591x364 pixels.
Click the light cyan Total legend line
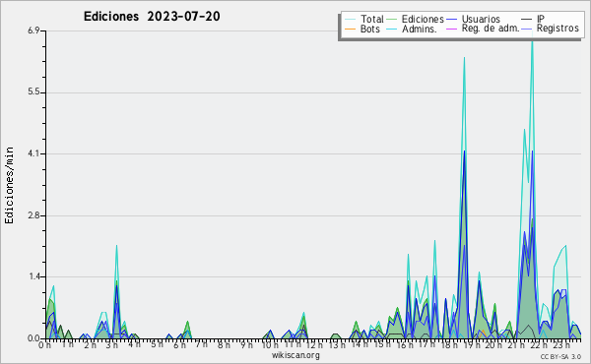(350, 20)
